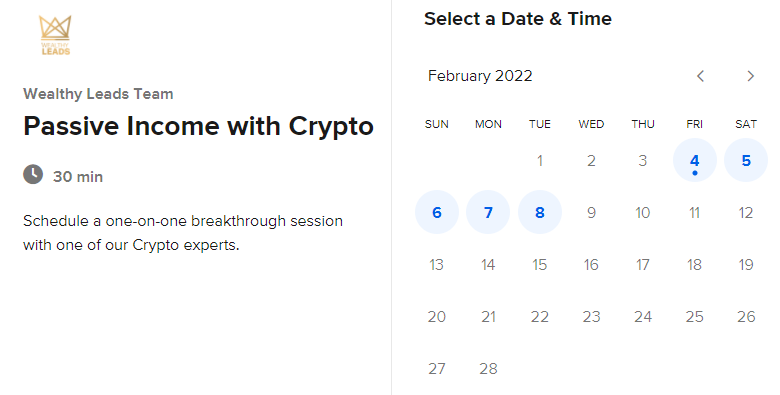
Task: Click the 30 min duration label
Action: [x=78, y=177]
